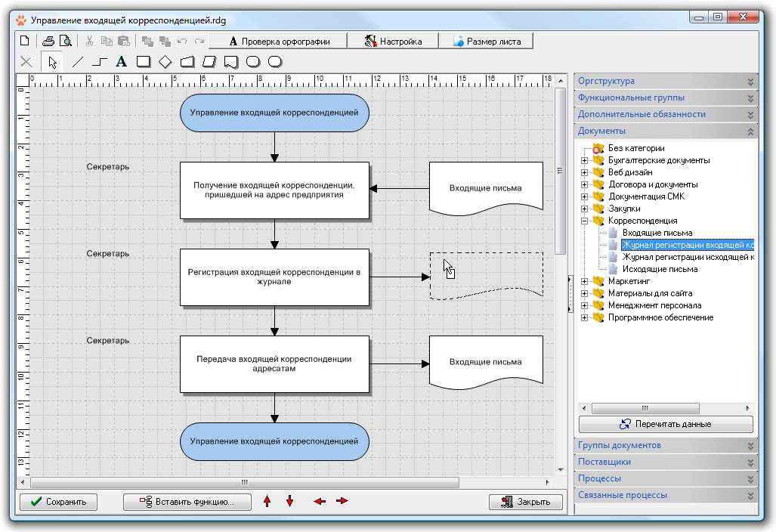Expand the Маркетинг folder node
The width and height of the screenshot is (776, 532).
pos(585,282)
